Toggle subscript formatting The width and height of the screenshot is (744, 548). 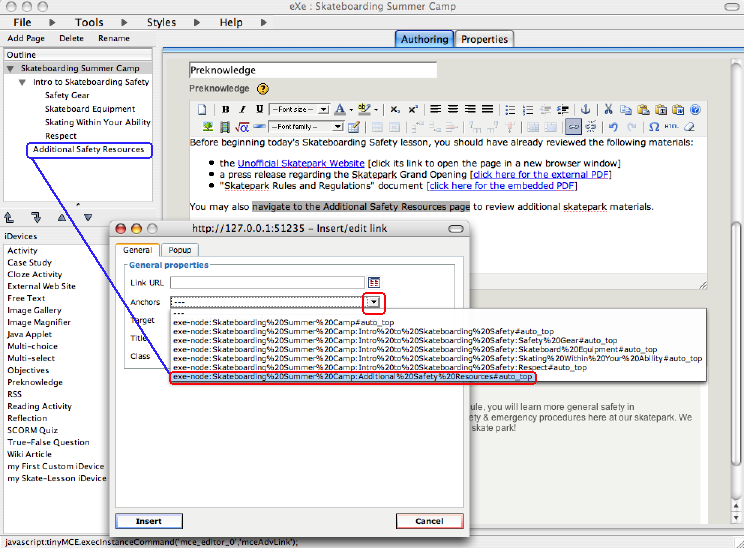(395, 110)
